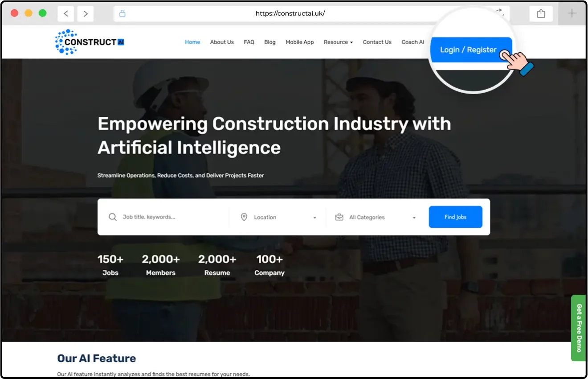Expand the Resource menu dropdown
588x379 pixels.
(x=338, y=42)
